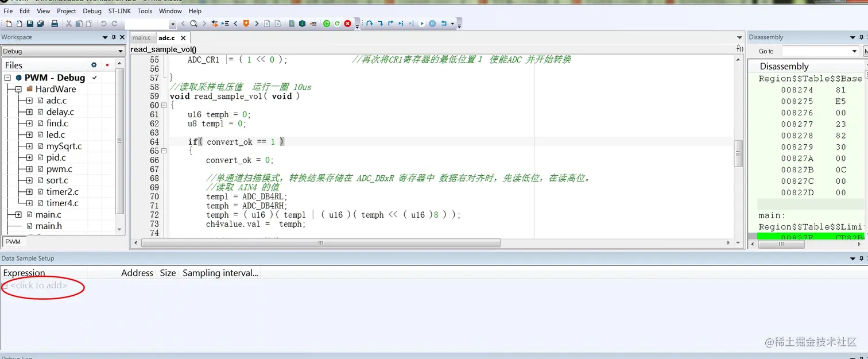Collapse the PWM - Debug project node
Screen dimensions: 868x359
[8, 78]
